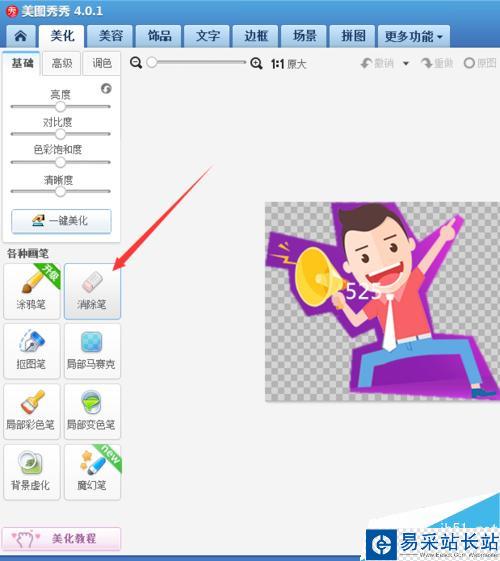Switch to the 场景 tab
This screenshot has width=500, height=561.
click(x=304, y=36)
